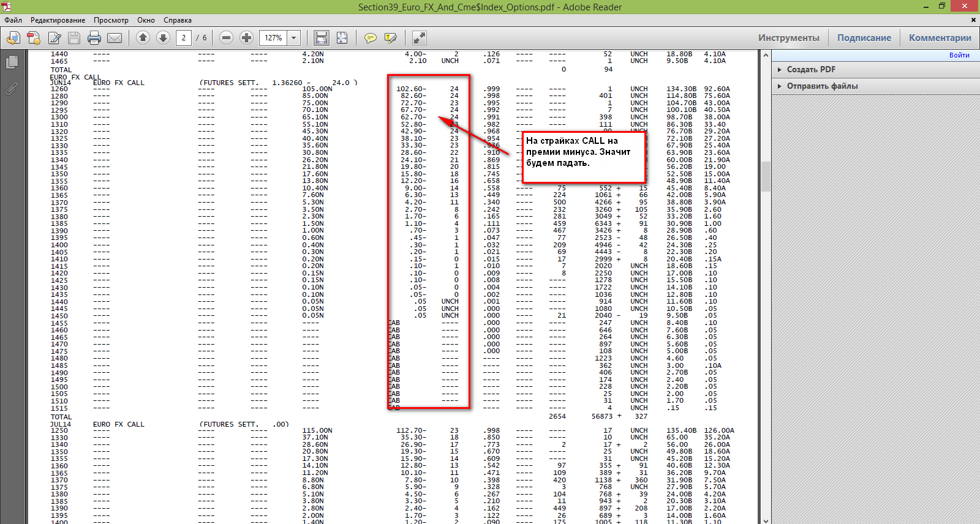Open the Справка menu
The height and width of the screenshot is (524, 980).
[x=178, y=20]
